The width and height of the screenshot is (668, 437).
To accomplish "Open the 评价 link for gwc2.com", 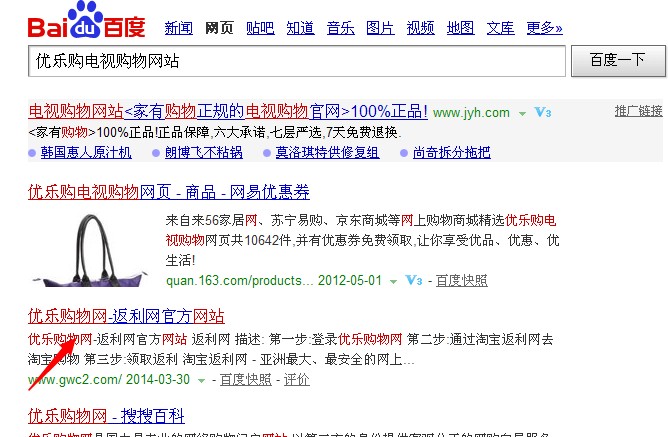I will [297, 380].
